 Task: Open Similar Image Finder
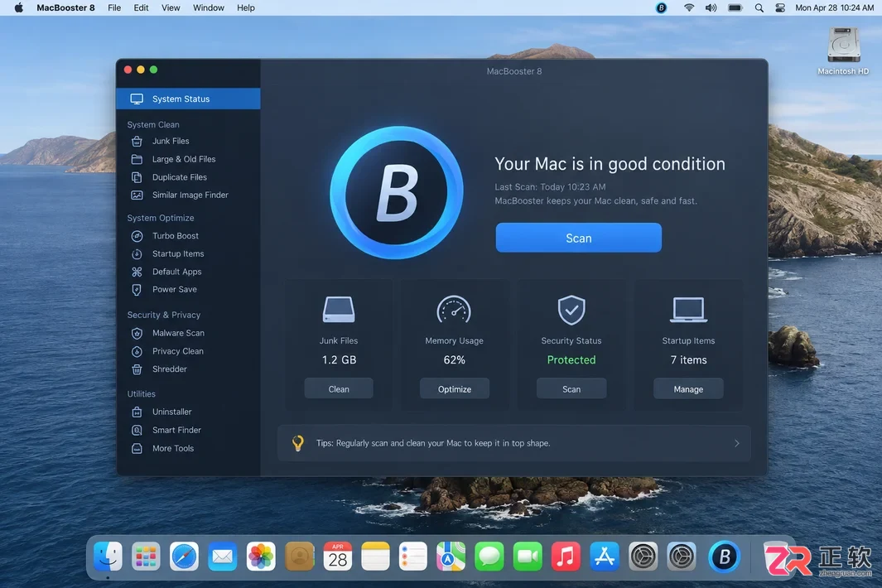coord(190,195)
